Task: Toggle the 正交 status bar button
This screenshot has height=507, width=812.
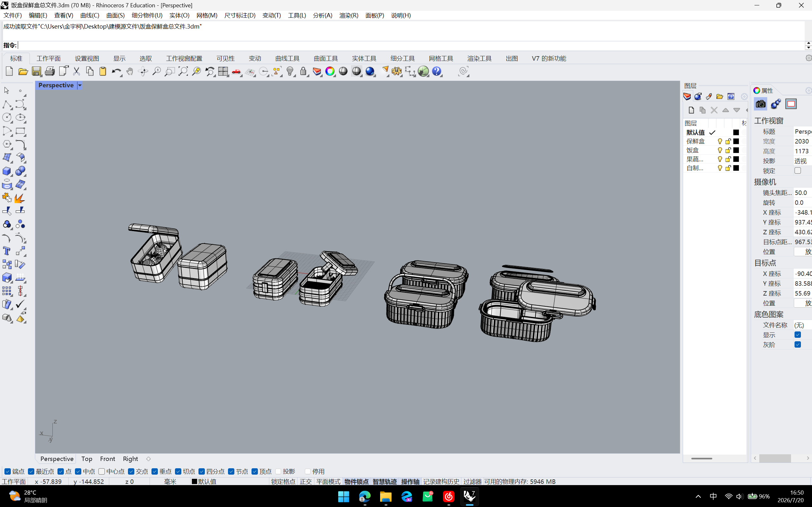Action: [x=305, y=481]
